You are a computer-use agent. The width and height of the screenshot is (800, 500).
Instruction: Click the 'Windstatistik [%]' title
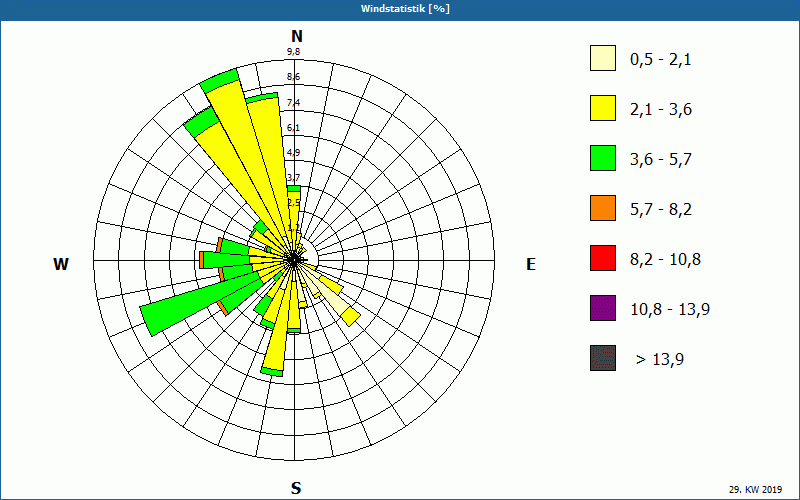(406, 9)
